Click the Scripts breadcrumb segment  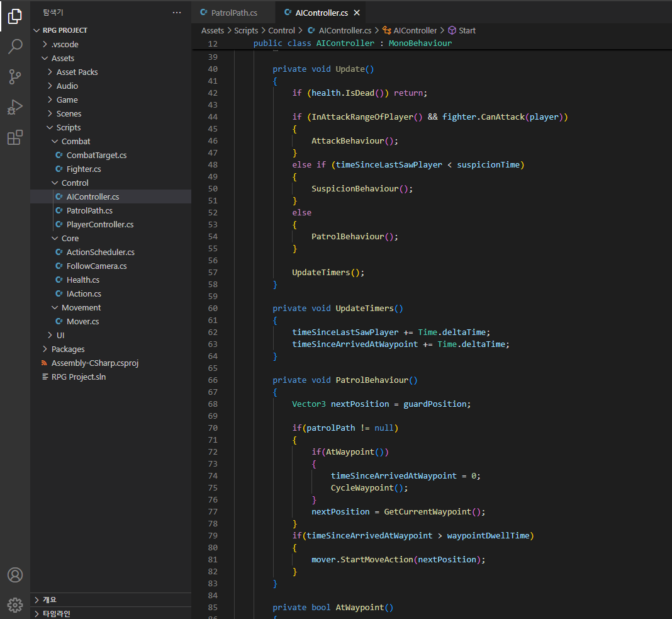246,30
